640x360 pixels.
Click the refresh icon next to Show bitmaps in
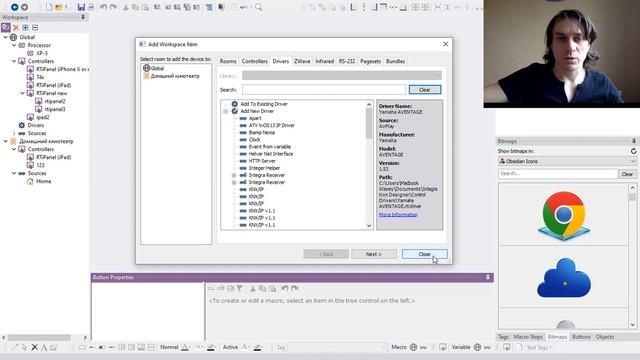(x=633, y=151)
